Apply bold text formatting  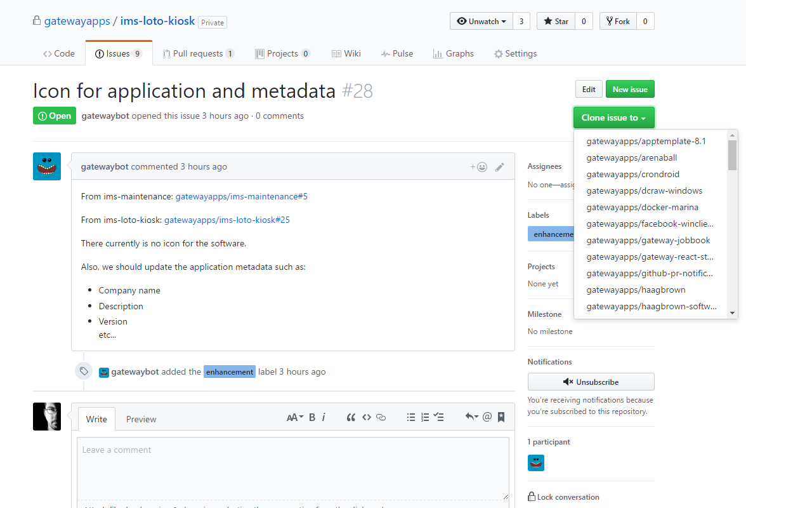point(312,417)
